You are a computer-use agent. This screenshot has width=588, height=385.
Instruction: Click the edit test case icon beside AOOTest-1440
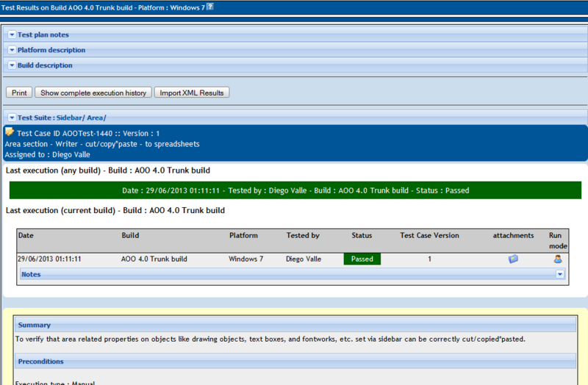tap(10, 132)
